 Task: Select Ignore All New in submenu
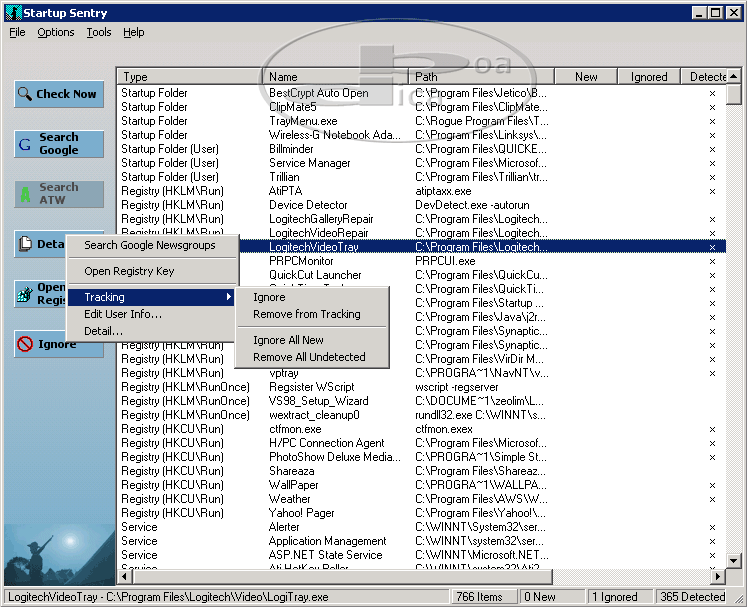(x=288, y=340)
